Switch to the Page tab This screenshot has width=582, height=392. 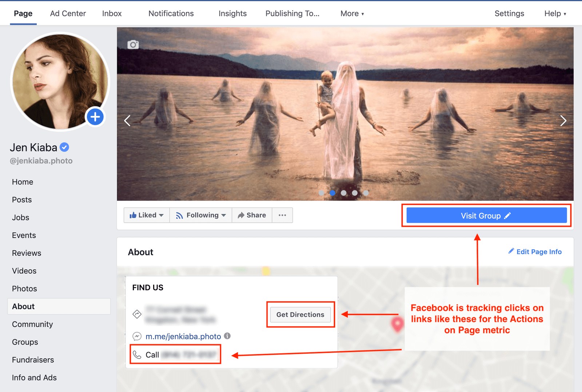click(x=23, y=13)
